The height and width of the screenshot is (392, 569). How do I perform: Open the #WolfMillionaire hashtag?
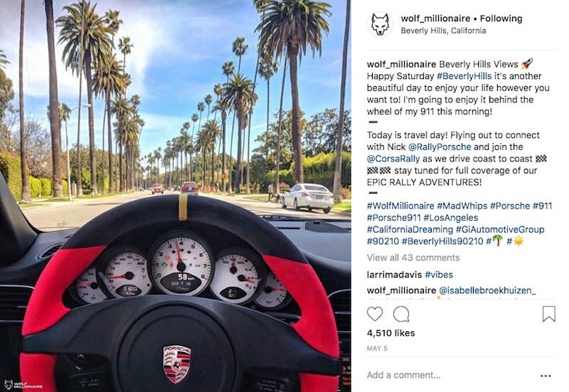point(400,206)
